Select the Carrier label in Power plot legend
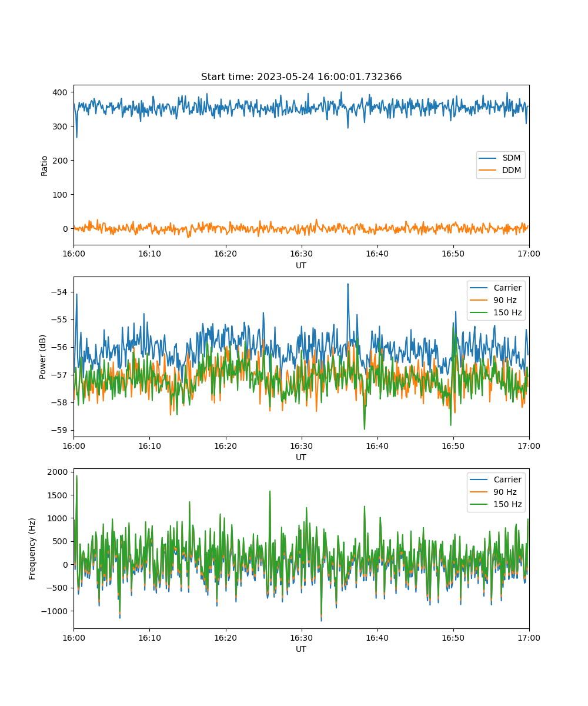588x706 pixels. [507, 288]
